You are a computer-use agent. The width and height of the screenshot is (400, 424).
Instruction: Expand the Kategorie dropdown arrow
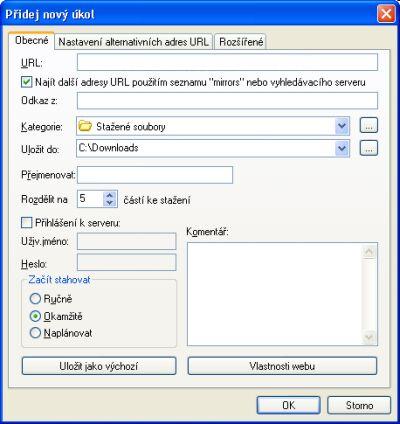pos(342,126)
